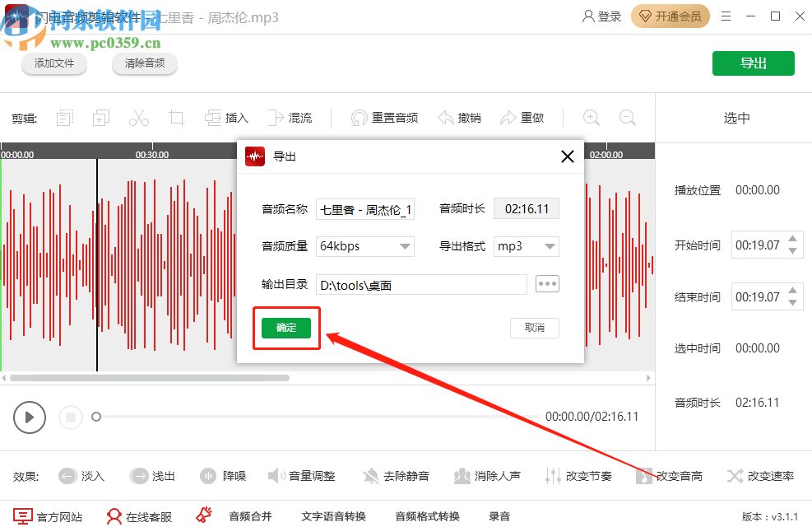Undo the last edit with 撤销
812x527 pixels.
460,117
